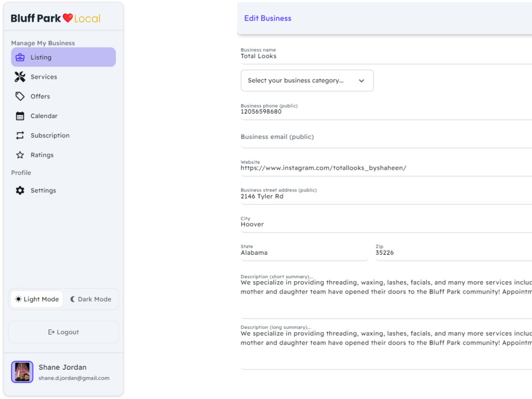532x399 pixels.
Task: Open the business category dropdown
Action: point(307,81)
